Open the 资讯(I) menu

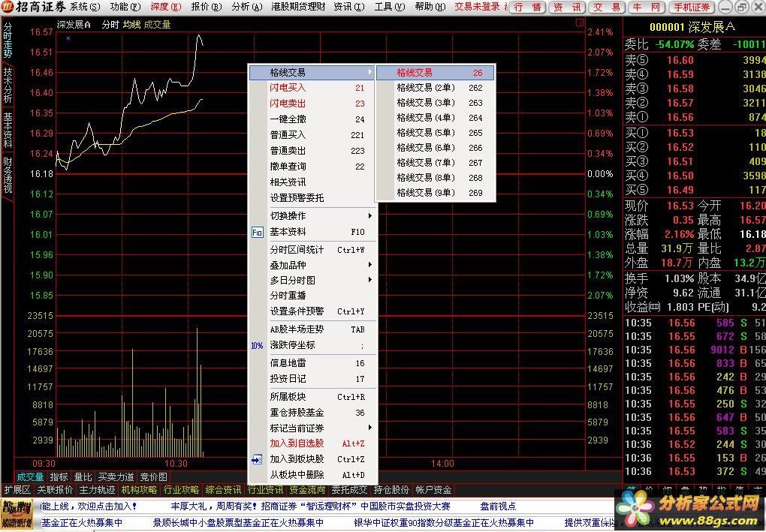(349, 7)
